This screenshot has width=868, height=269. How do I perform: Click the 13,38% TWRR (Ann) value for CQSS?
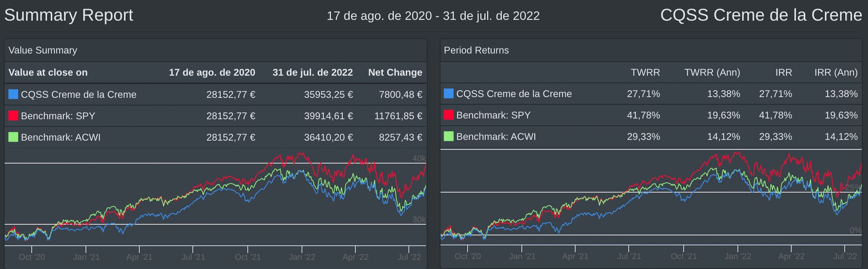(724, 94)
